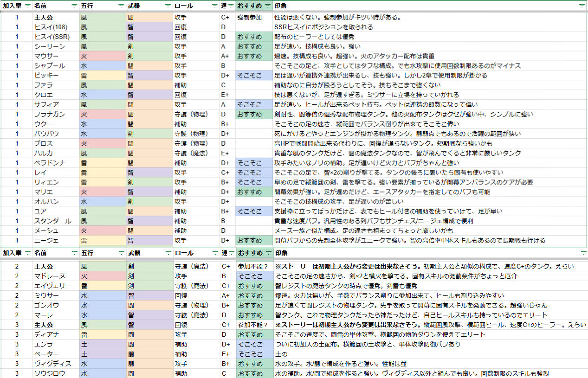Open the 武器 filter in first table header
The image size is (588, 378).
click(168, 6)
